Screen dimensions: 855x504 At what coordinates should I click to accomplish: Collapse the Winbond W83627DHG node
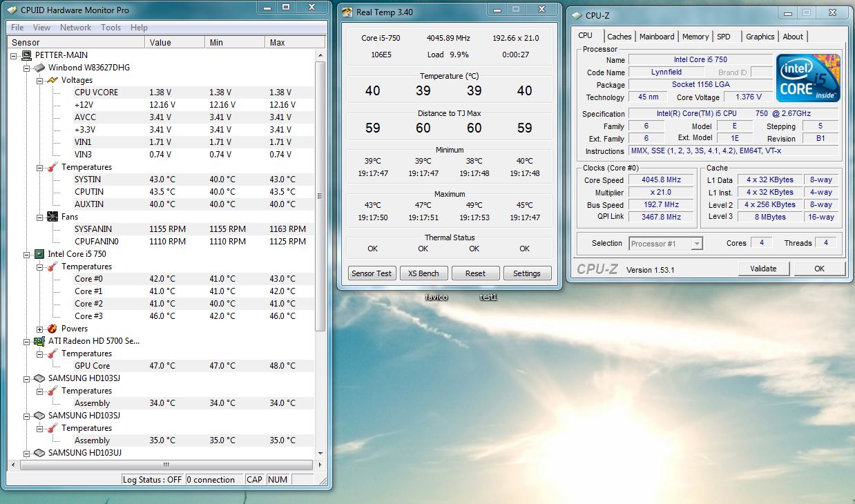[x=27, y=68]
